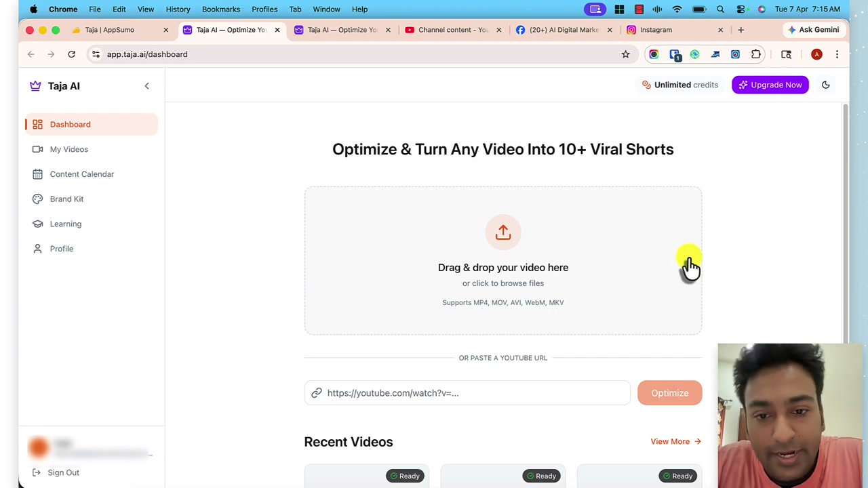Click the My Videos camera icon
This screenshot has width=868, height=488.
click(37, 149)
